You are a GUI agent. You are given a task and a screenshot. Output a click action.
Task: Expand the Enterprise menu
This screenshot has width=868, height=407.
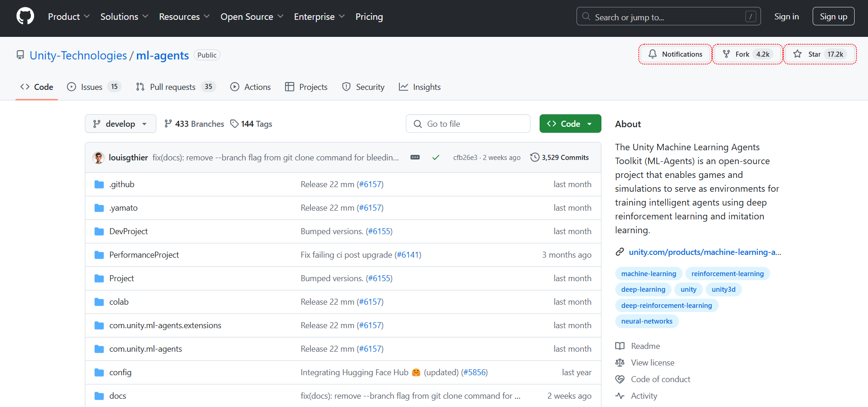(x=320, y=17)
